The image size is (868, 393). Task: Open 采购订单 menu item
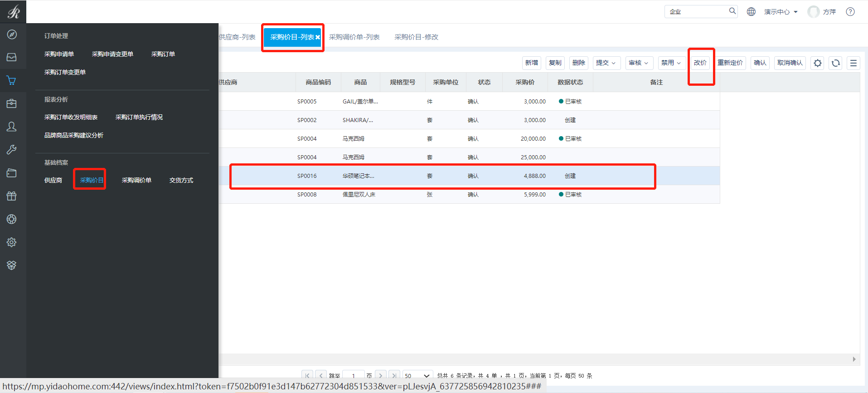tap(163, 54)
